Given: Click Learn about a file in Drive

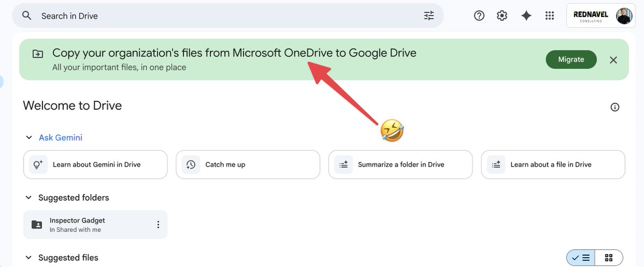Looking at the screenshot, I should pyautogui.click(x=553, y=165).
